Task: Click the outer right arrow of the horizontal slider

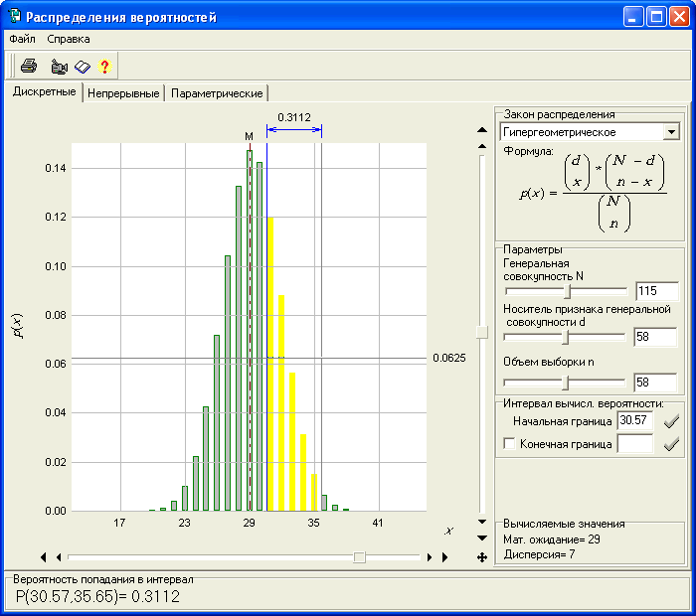Action: [444, 557]
